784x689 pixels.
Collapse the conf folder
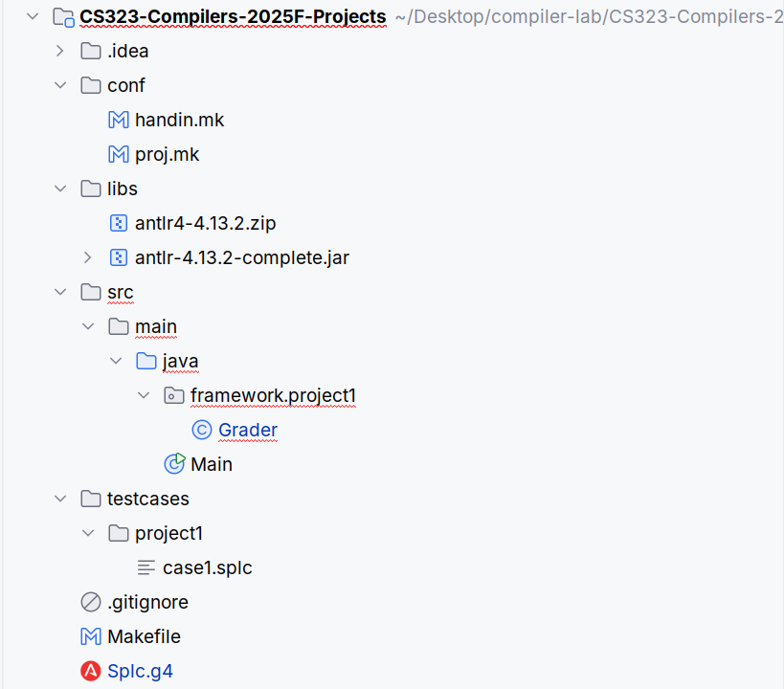click(60, 85)
